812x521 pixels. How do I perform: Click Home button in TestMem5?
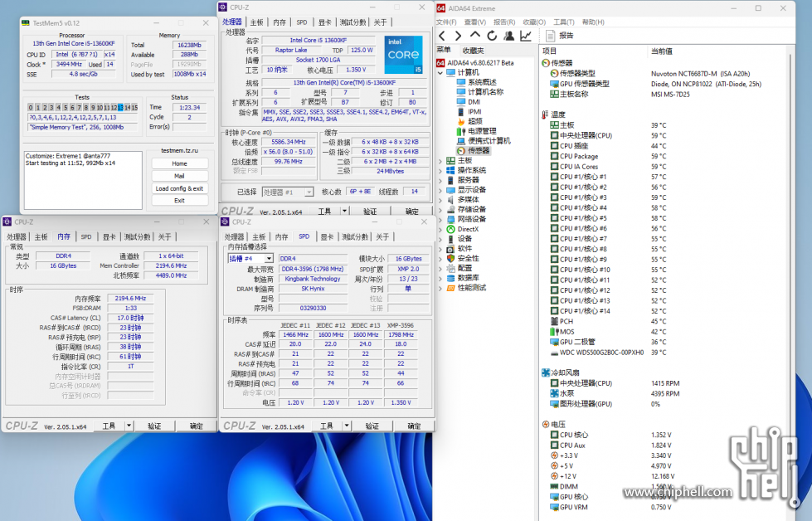pyautogui.click(x=180, y=163)
